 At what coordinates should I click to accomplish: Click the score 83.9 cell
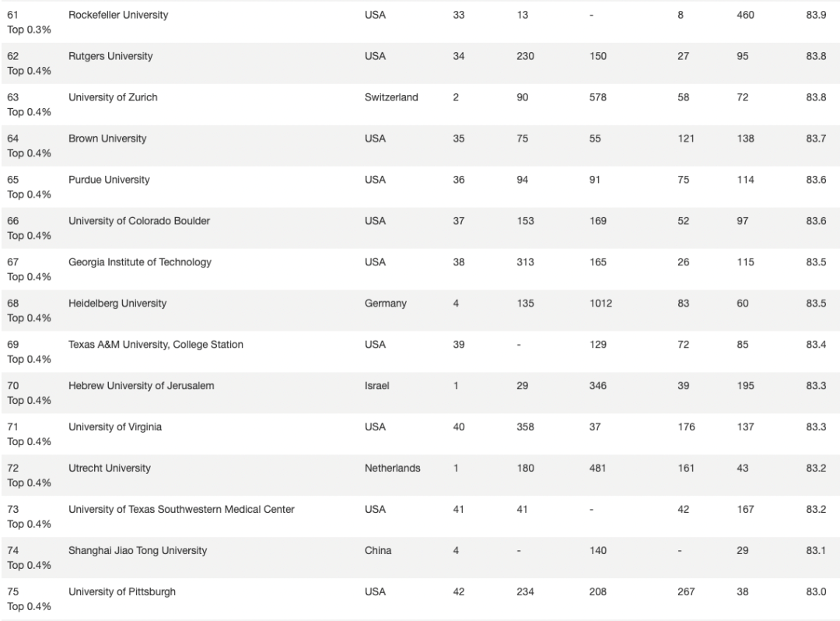tap(816, 15)
